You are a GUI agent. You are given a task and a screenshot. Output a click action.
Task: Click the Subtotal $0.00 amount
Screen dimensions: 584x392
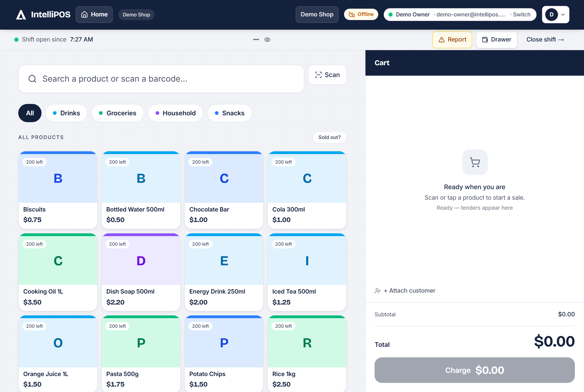point(566,314)
